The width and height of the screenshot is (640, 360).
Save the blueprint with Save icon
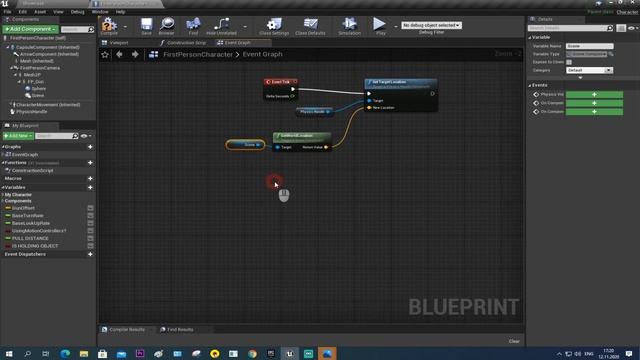(x=146, y=26)
